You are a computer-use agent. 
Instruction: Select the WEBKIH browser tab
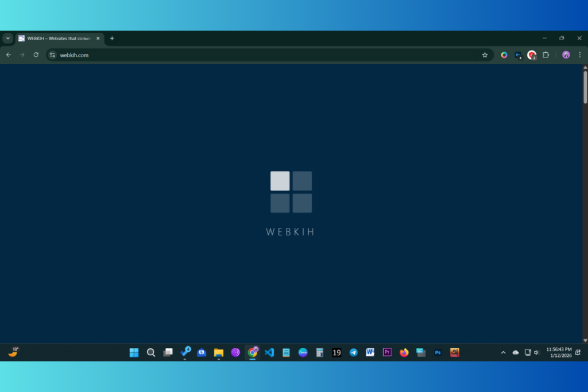(57, 38)
